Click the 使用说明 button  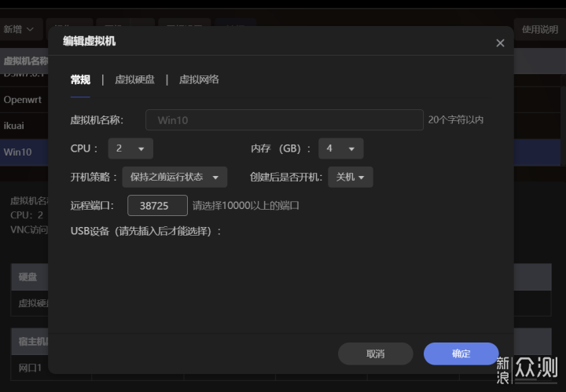point(540,29)
